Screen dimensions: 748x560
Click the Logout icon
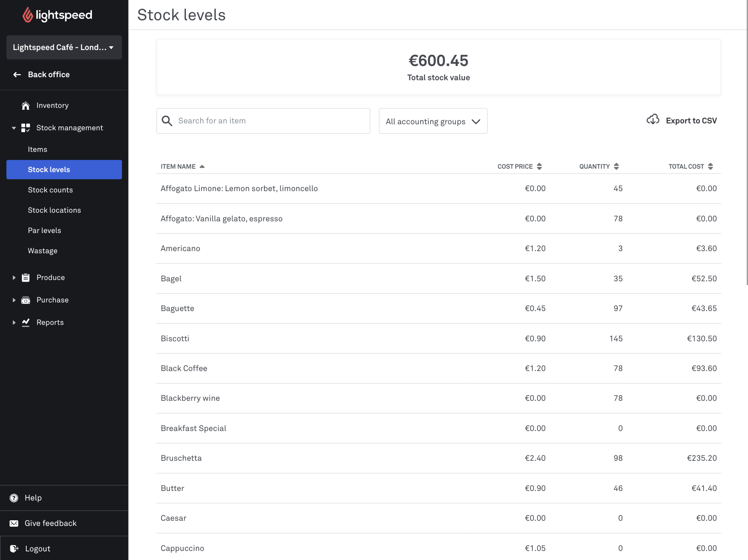point(15,548)
